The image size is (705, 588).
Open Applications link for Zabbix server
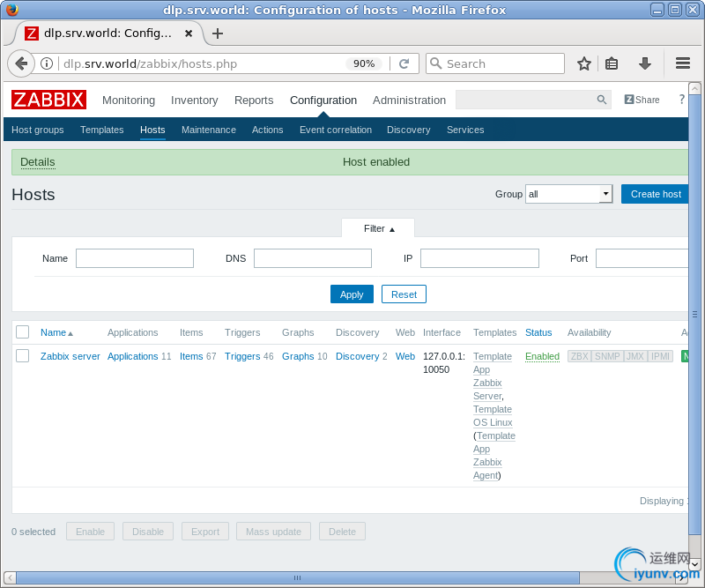[x=133, y=356]
